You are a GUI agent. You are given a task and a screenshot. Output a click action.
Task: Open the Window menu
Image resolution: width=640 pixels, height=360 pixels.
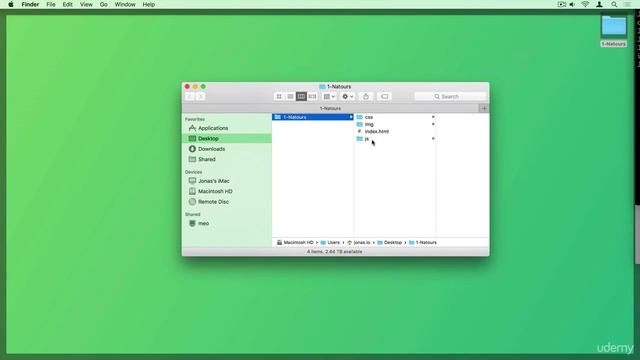pos(125,4)
